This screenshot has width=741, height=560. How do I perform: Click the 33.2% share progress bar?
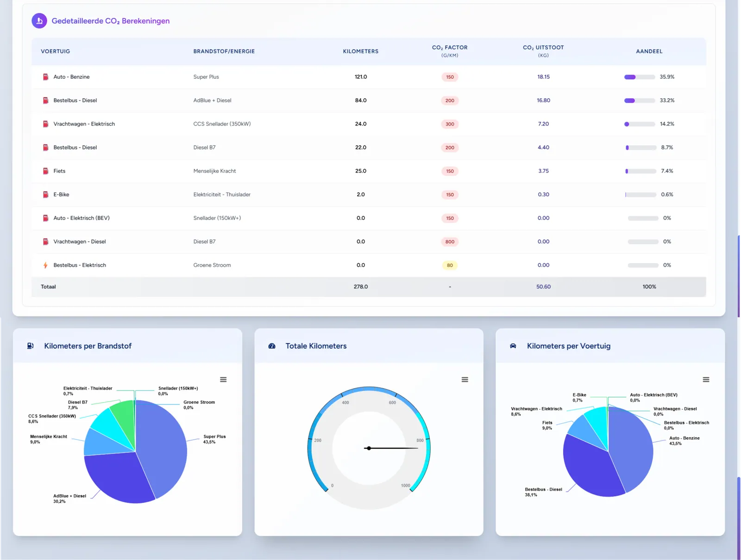click(640, 101)
